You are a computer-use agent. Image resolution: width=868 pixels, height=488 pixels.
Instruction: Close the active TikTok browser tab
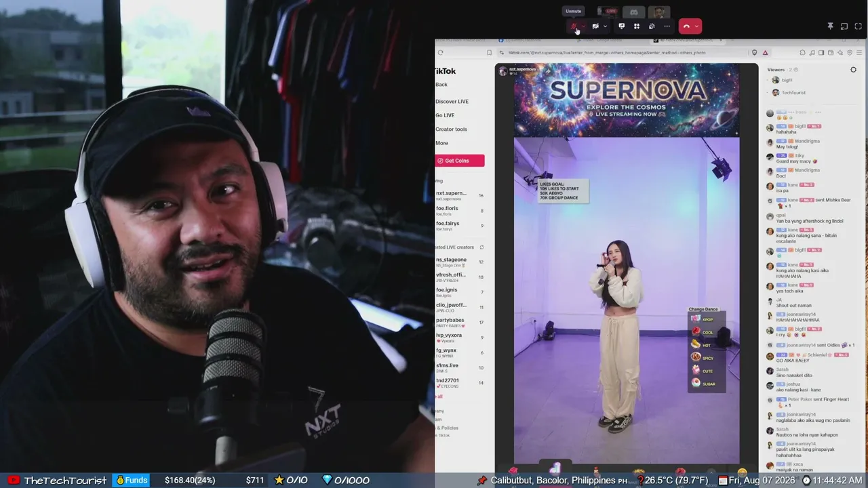coord(720,40)
